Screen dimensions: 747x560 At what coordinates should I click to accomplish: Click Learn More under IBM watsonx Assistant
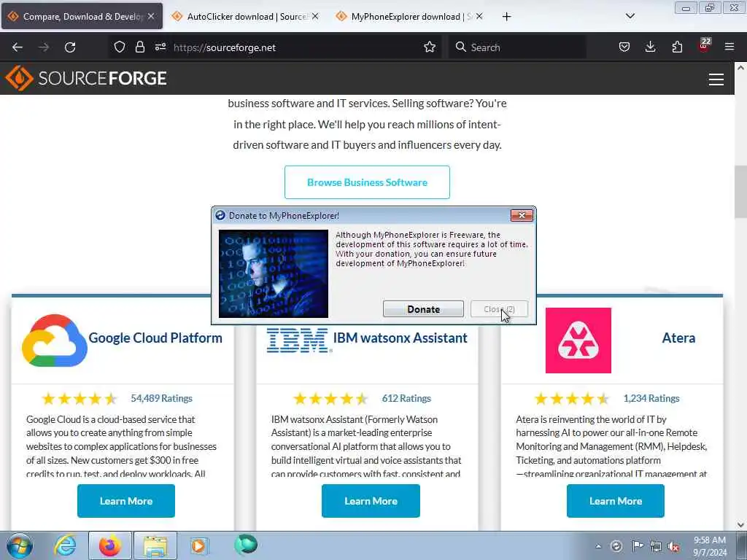point(371,501)
